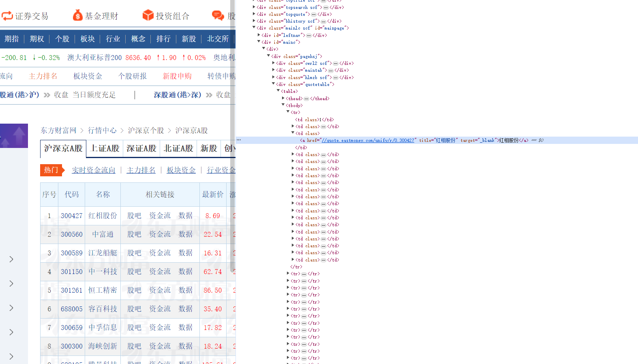Click the double-arrow icon after 深股通(港>深)
This screenshot has width=638, height=364.
tap(209, 95)
